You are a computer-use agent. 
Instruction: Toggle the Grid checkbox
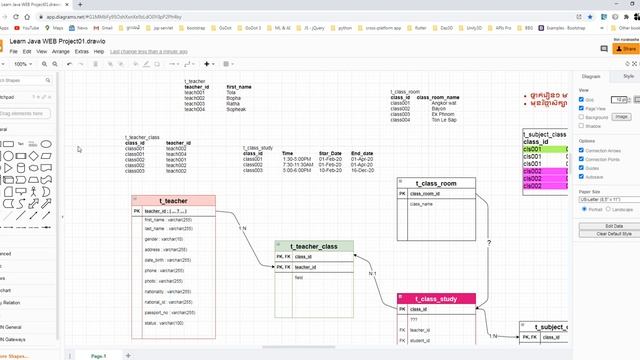[581, 99]
